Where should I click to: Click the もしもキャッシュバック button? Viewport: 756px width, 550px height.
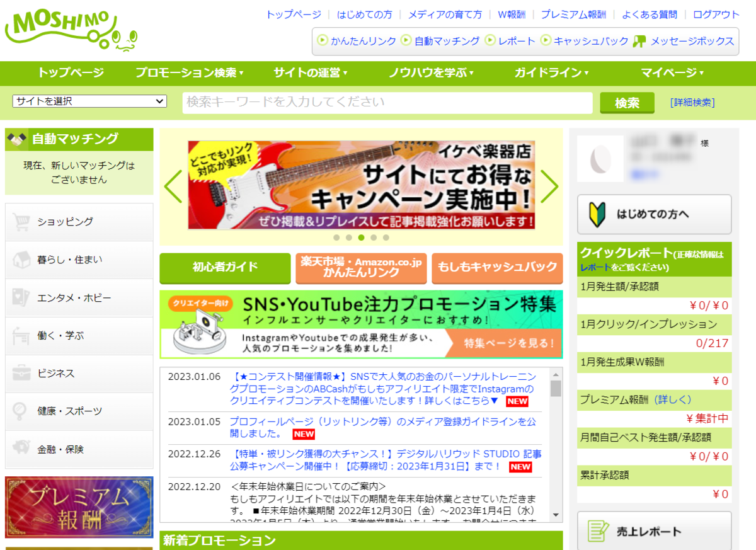497,268
